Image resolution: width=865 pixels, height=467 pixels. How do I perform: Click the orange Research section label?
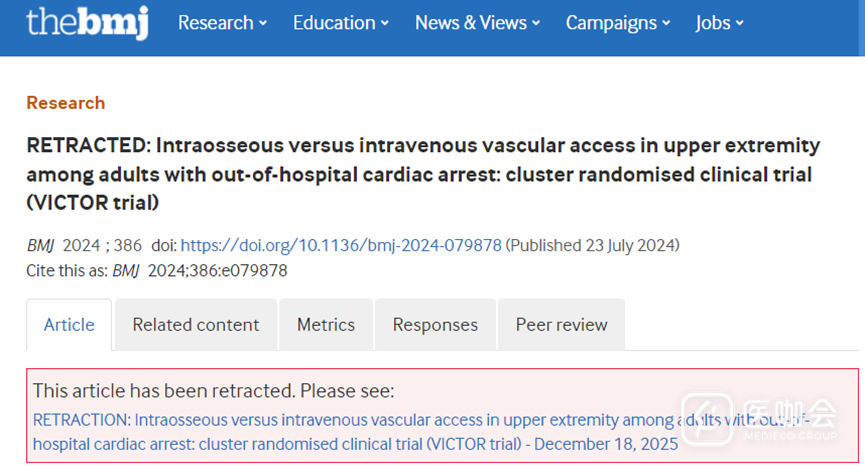[65, 103]
